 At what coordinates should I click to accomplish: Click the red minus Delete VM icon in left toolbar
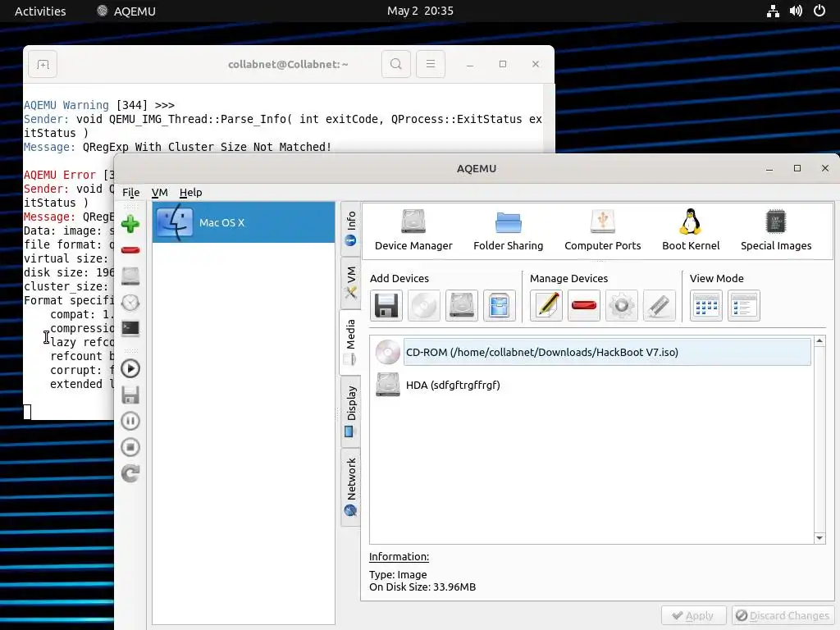click(130, 250)
